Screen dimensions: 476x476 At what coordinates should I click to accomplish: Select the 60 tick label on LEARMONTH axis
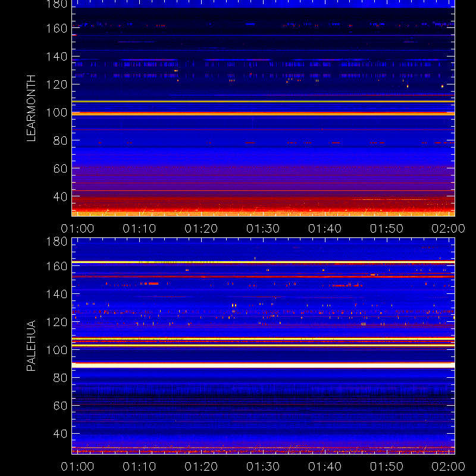[x=61, y=168]
